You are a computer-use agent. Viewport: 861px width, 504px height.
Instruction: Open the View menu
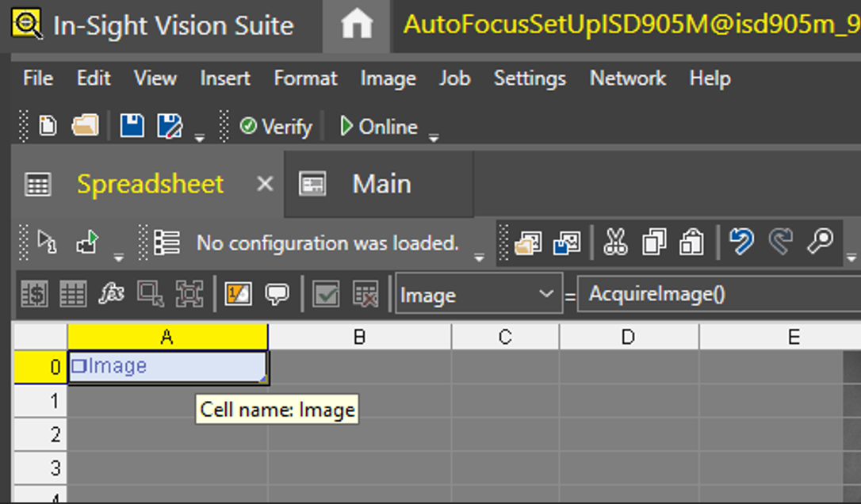(x=155, y=78)
